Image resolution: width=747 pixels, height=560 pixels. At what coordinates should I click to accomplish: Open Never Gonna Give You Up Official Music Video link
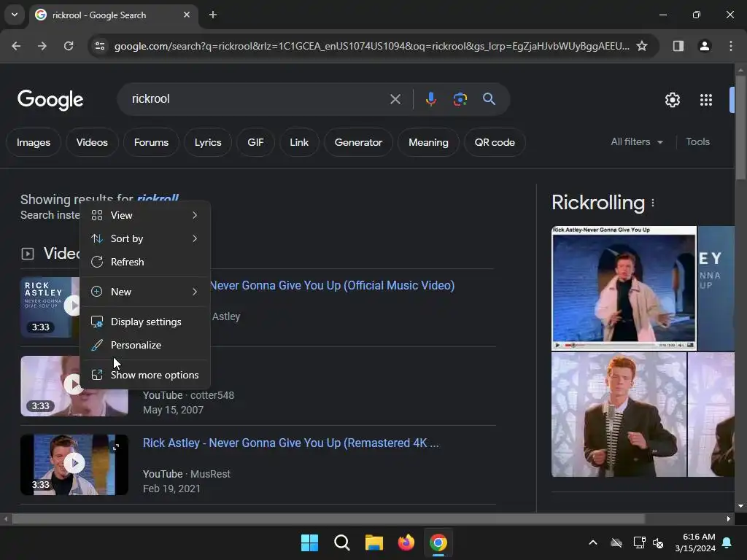332,285
